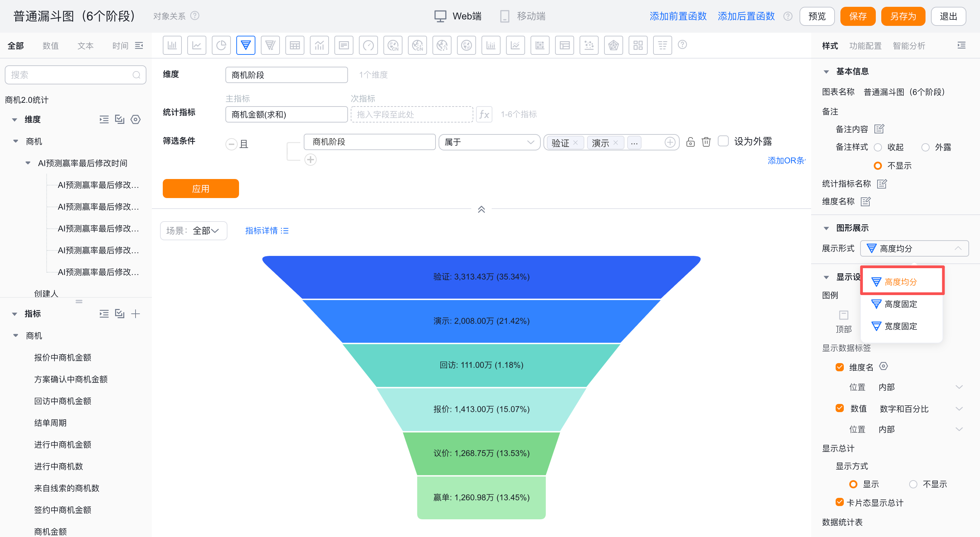
Task: Open the 场景 全部 dropdown
Action: (194, 230)
